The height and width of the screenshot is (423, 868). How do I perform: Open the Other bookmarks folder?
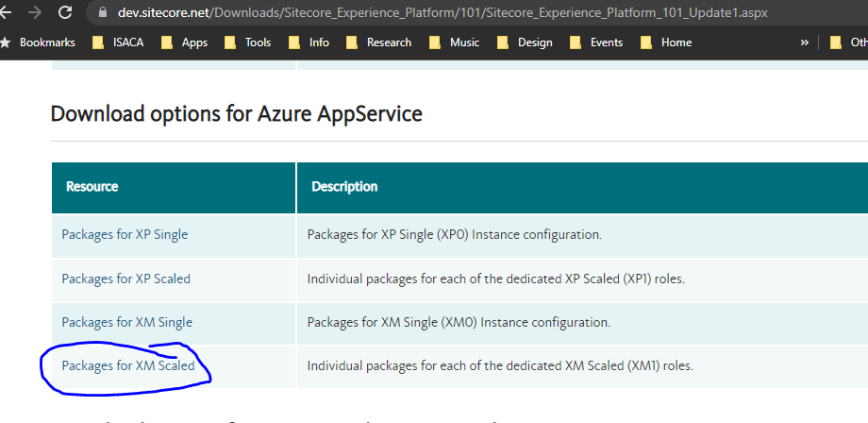(848, 42)
